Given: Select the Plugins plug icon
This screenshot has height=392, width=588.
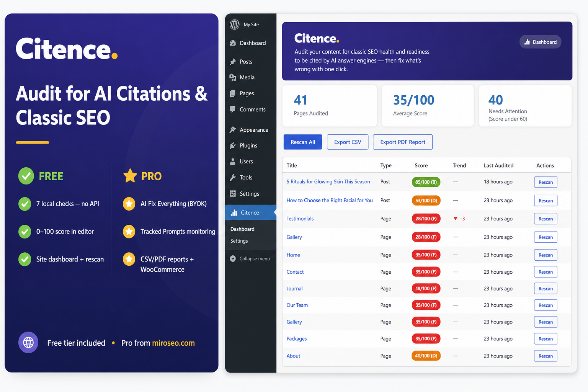Looking at the screenshot, I should [x=233, y=145].
